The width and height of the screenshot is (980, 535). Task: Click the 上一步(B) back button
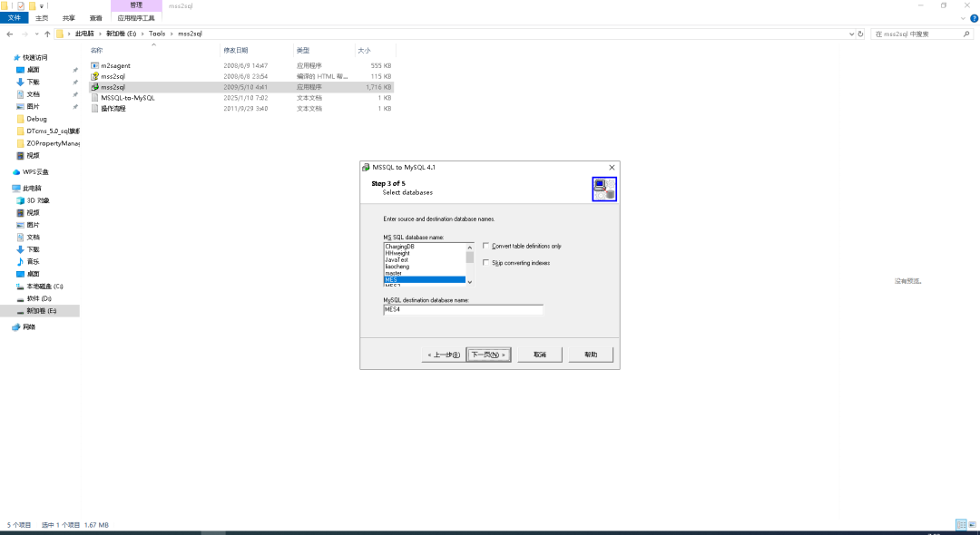click(444, 355)
